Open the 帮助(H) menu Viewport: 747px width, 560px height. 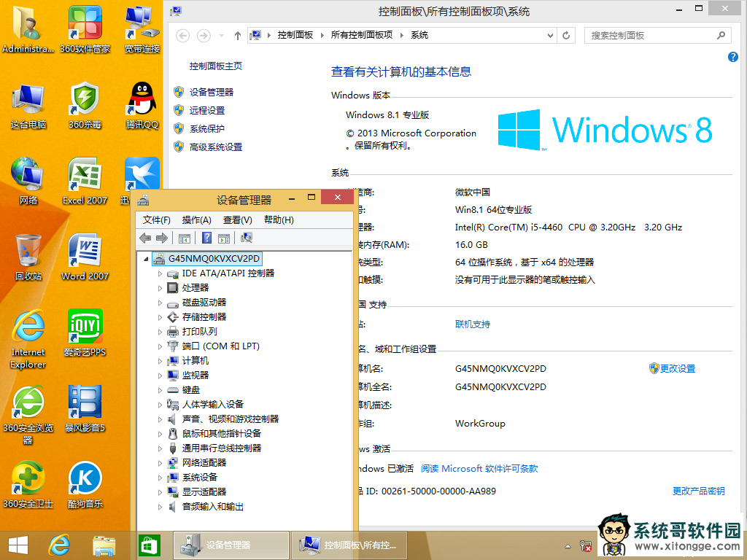tap(279, 220)
